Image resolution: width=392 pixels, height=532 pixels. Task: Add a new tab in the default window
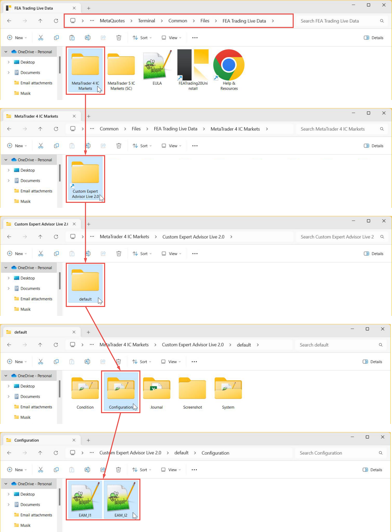(x=88, y=332)
